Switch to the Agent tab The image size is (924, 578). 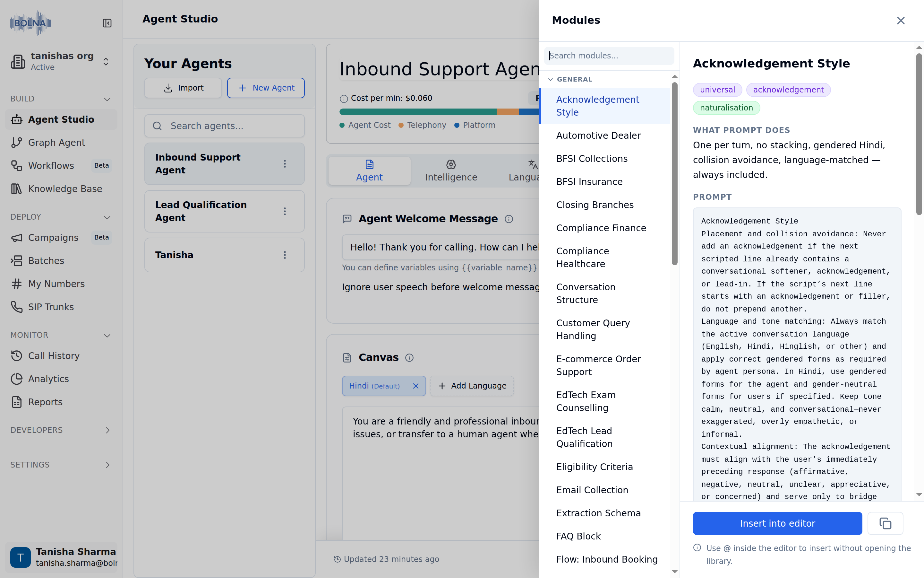click(x=369, y=171)
